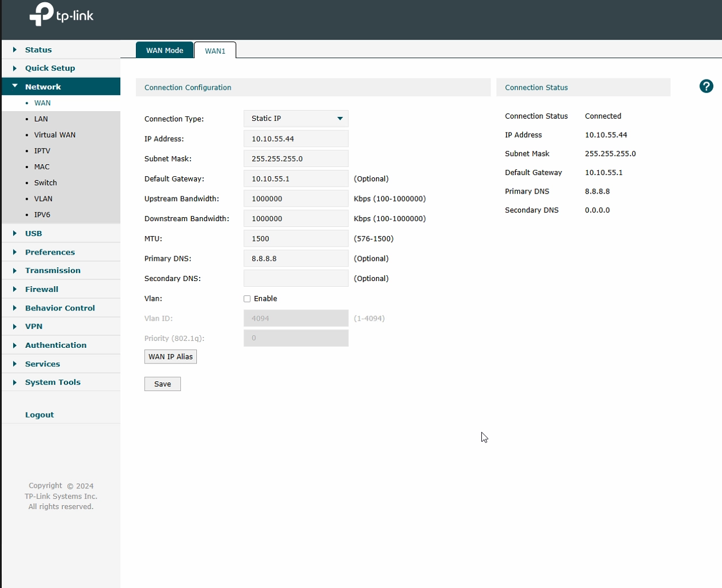Open the LAN submenu item

point(41,119)
